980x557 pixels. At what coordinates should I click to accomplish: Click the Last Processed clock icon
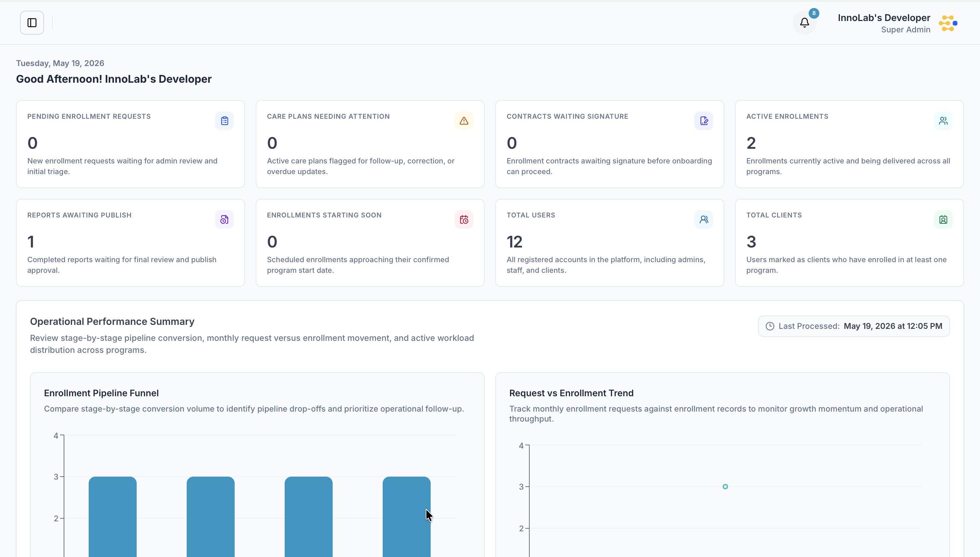coord(770,326)
